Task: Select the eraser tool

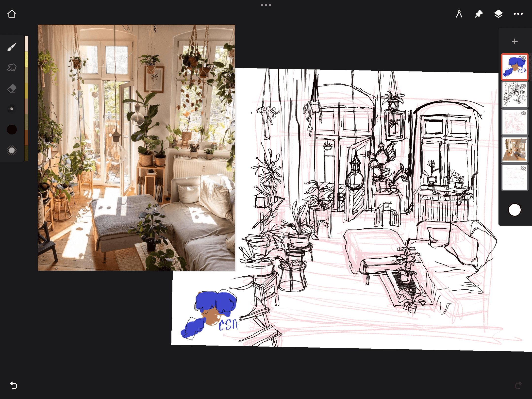Action: pyautogui.click(x=12, y=88)
